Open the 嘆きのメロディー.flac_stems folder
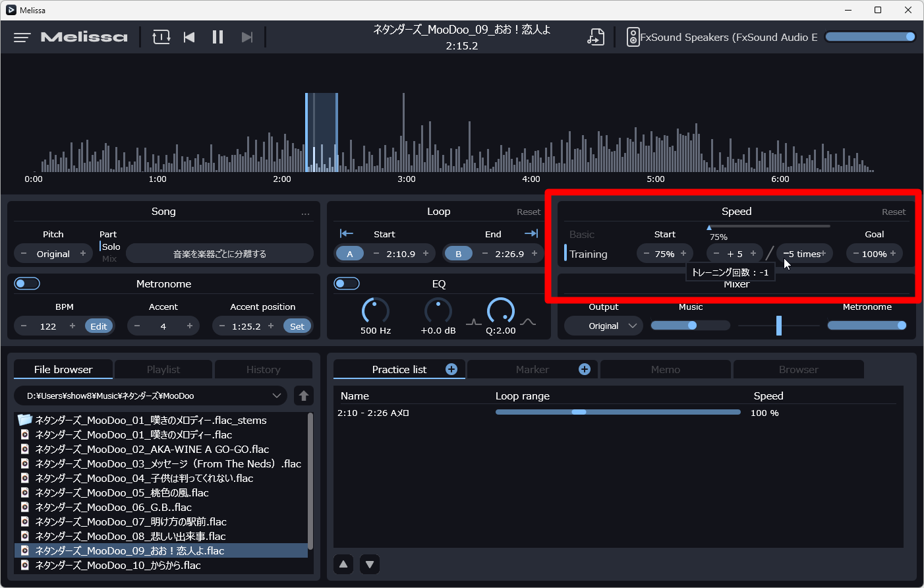 [161, 420]
